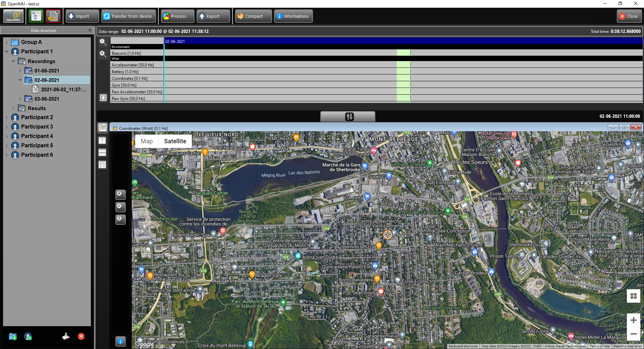Click the map view zoom-out button
This screenshot has height=349, width=644.
click(x=120, y=207)
